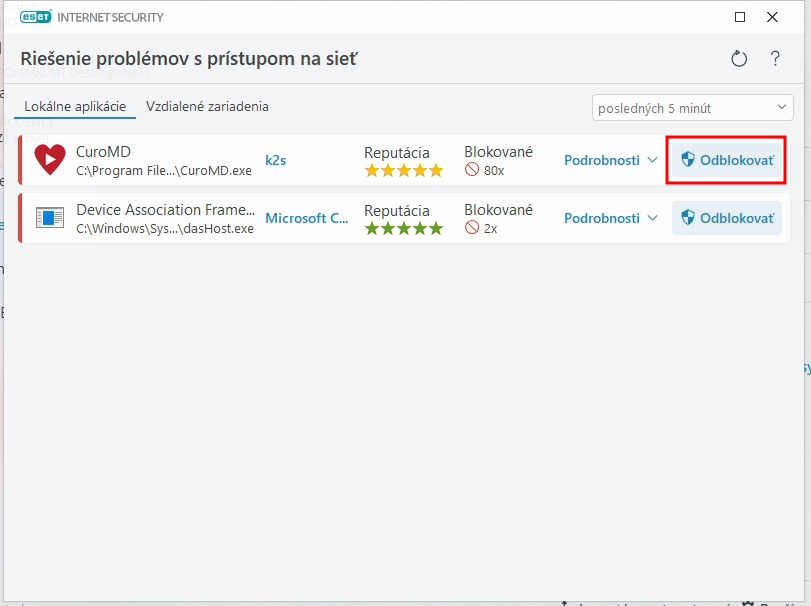Viewport: 811px width, 606px height.
Task: Click the refresh icon in the header
Action: [x=739, y=58]
